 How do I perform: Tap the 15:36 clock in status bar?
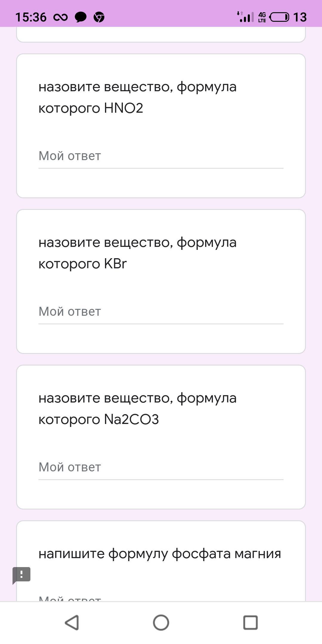(x=31, y=17)
